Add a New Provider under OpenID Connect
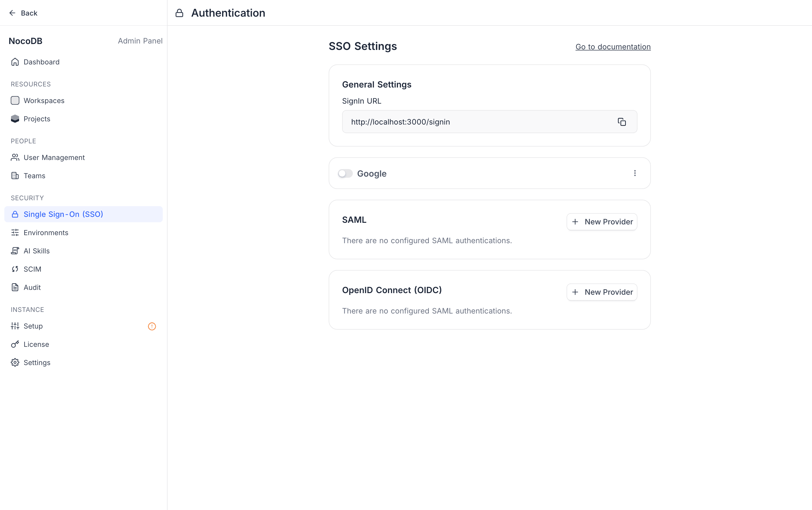The height and width of the screenshot is (510, 812). click(x=601, y=292)
